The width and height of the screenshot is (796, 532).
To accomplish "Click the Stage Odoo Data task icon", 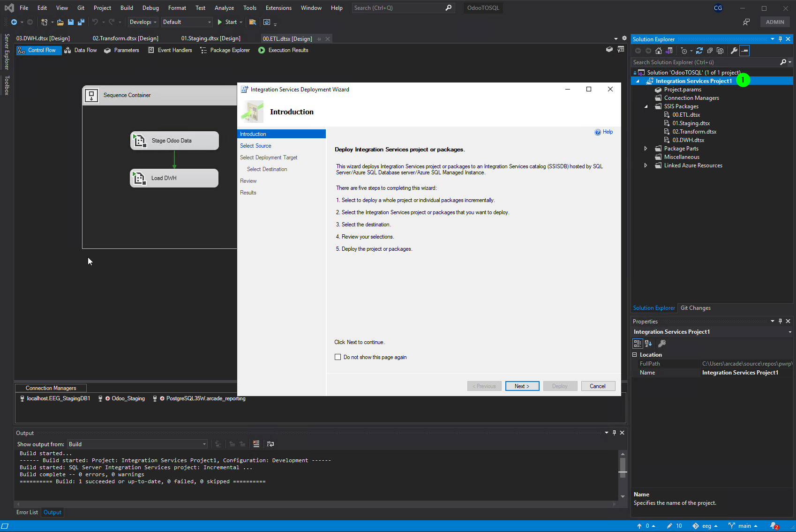I will click(140, 141).
